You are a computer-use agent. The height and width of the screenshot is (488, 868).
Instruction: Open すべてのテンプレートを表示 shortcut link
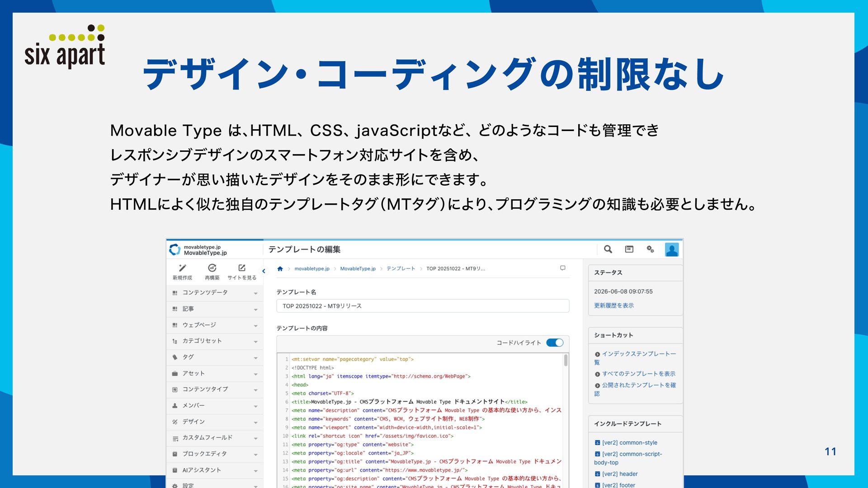coord(638,374)
